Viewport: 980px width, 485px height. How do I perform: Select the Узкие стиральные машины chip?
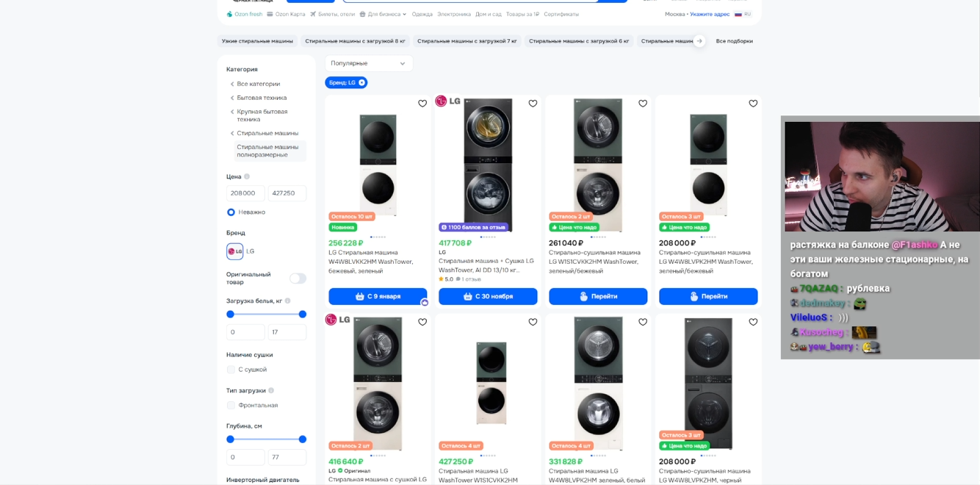tap(257, 41)
